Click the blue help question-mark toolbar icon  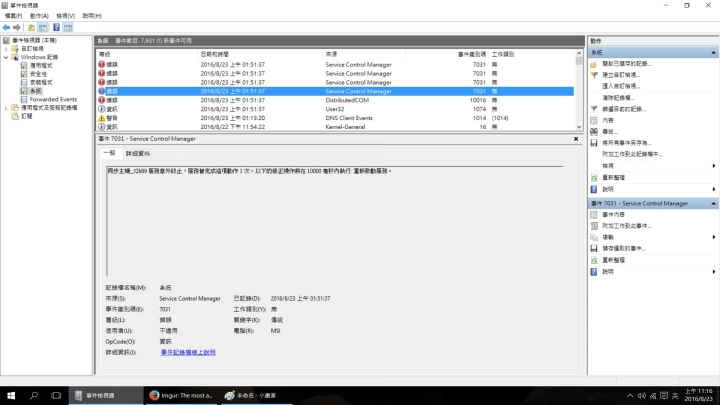click(x=56, y=28)
